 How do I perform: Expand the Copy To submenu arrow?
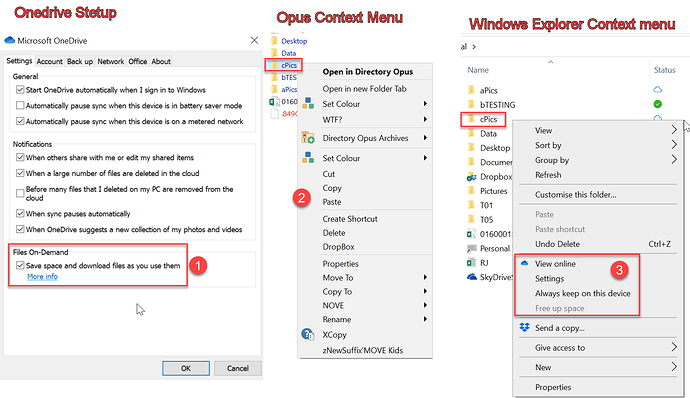pyautogui.click(x=425, y=291)
